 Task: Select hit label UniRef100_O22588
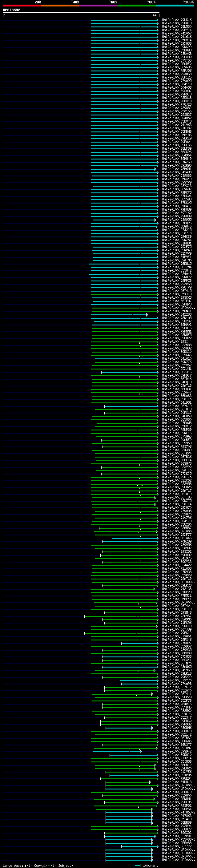click(177, 345)
